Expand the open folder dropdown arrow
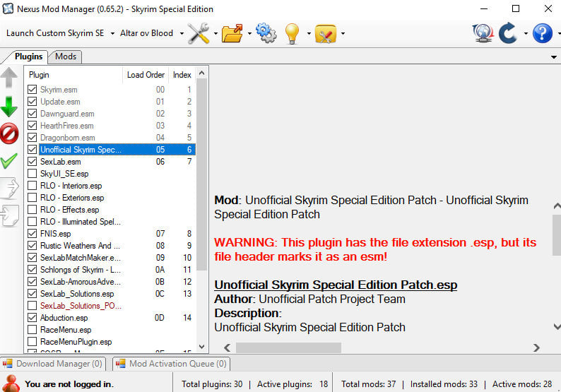The width and height of the screenshot is (561, 392). [249, 34]
